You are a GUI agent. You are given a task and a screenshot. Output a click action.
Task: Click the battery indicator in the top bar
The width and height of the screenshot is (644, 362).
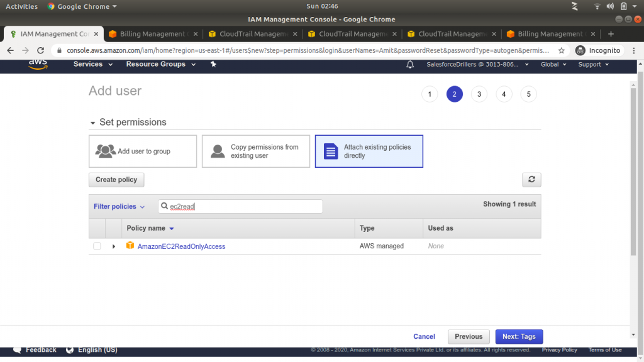pyautogui.click(x=623, y=6)
